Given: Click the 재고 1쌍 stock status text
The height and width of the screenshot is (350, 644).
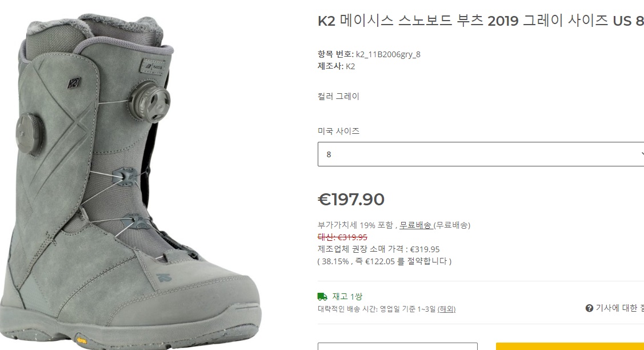Looking at the screenshot, I should tap(347, 297).
